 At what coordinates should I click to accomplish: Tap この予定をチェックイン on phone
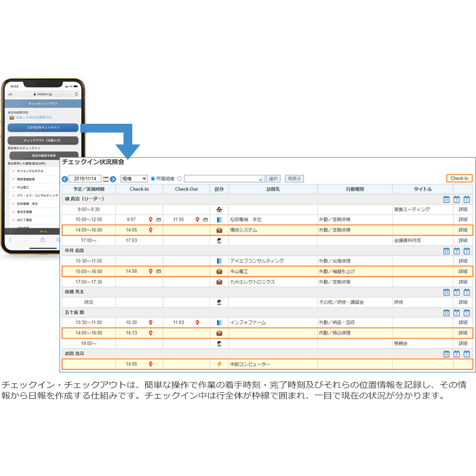tap(43, 128)
